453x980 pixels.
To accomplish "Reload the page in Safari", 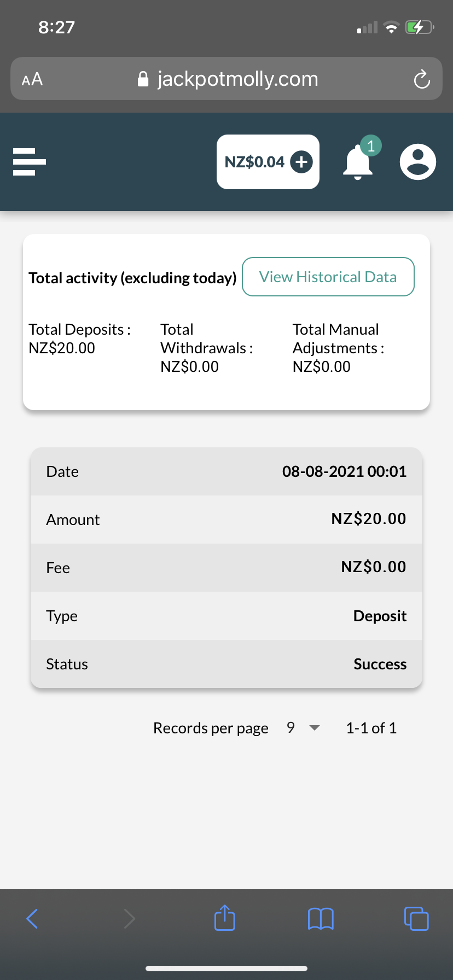I will 422,79.
